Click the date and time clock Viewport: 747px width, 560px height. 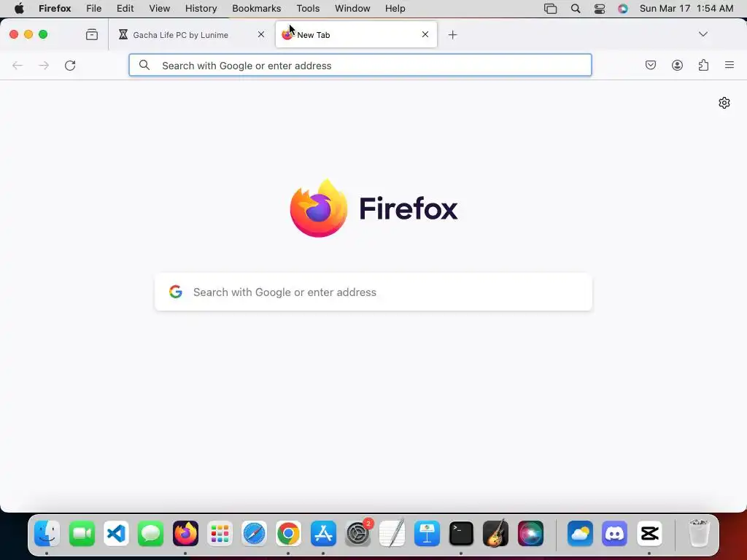pos(686,9)
